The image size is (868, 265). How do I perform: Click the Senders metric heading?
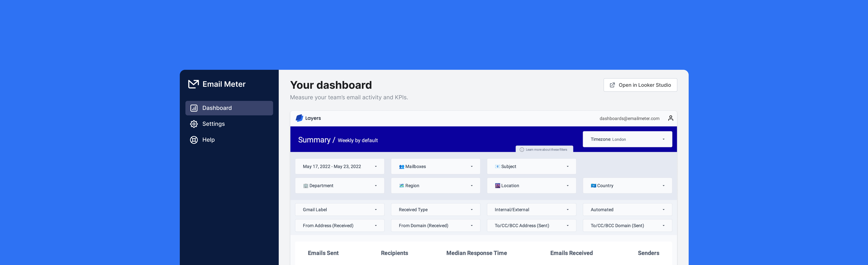point(648,253)
